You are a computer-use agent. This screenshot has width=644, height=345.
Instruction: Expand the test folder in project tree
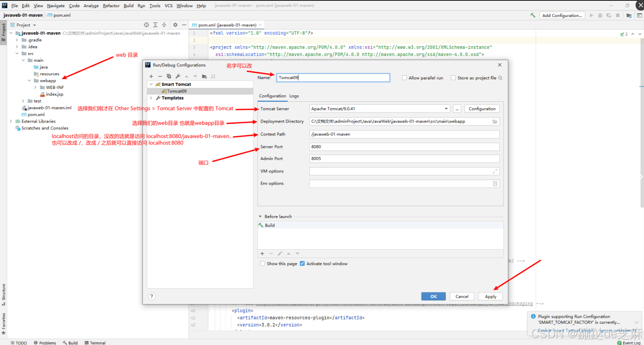[23, 101]
